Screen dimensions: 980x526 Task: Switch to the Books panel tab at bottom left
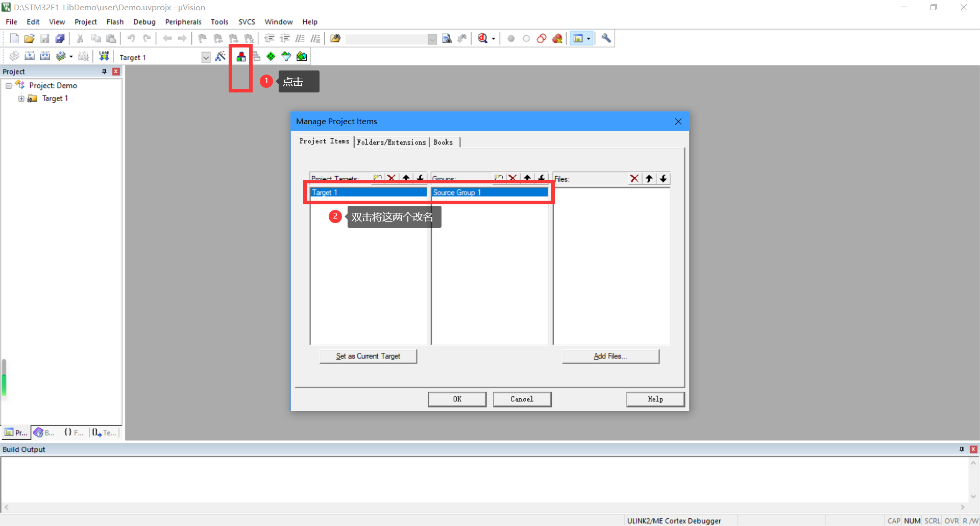pyautogui.click(x=44, y=433)
